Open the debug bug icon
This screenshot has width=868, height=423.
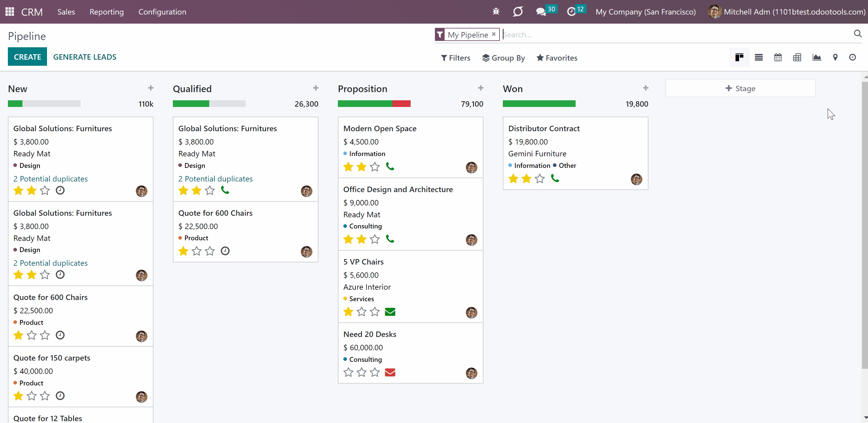496,12
